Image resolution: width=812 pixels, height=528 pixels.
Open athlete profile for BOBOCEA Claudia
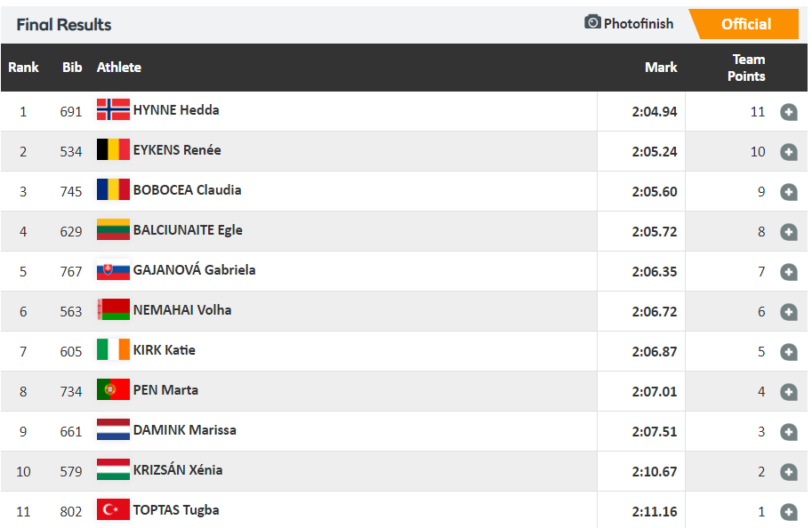(187, 190)
